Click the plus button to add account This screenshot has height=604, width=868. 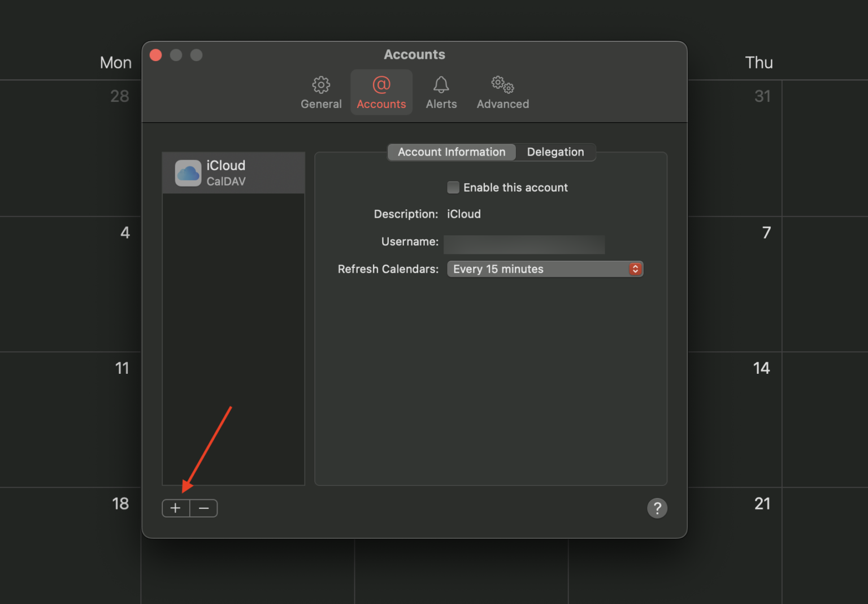coord(176,508)
